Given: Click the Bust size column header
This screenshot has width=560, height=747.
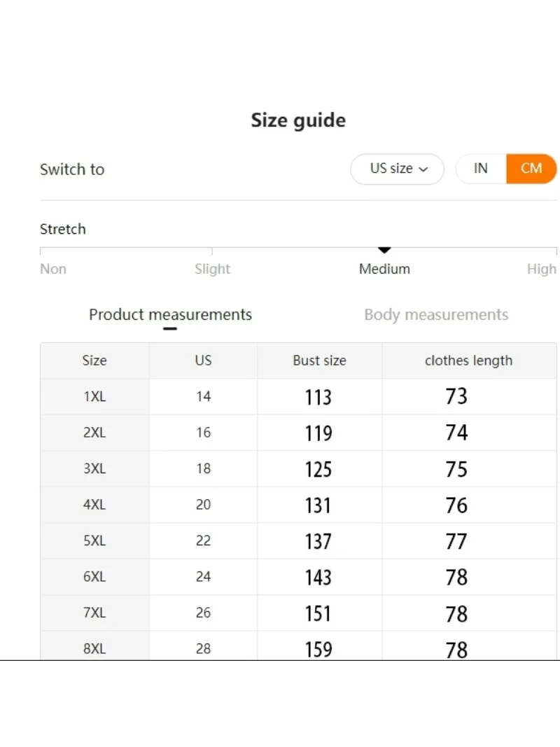Looking at the screenshot, I should click(319, 361).
